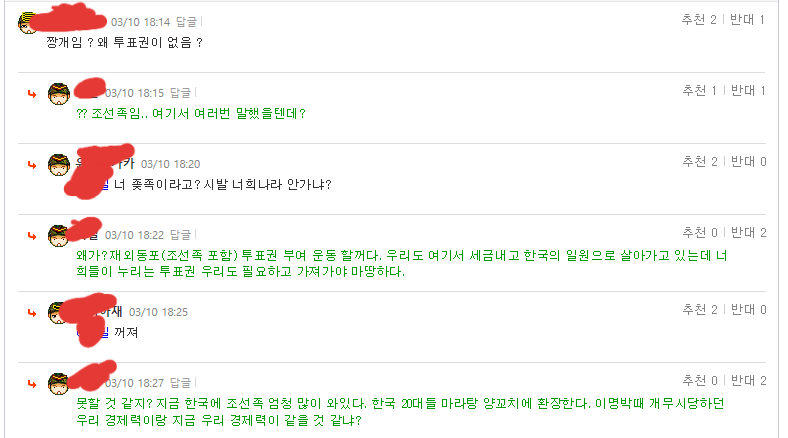Click the red reply arrow on the 18:27 comment
Viewport: 788px width, 438px height.
[x=33, y=382]
